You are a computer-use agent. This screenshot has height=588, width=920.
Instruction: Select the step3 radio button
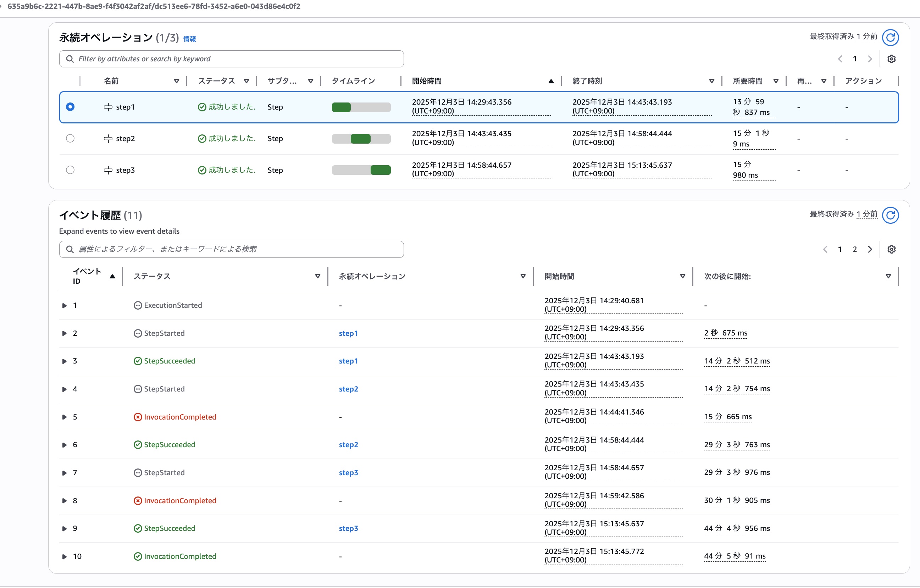tap(70, 170)
